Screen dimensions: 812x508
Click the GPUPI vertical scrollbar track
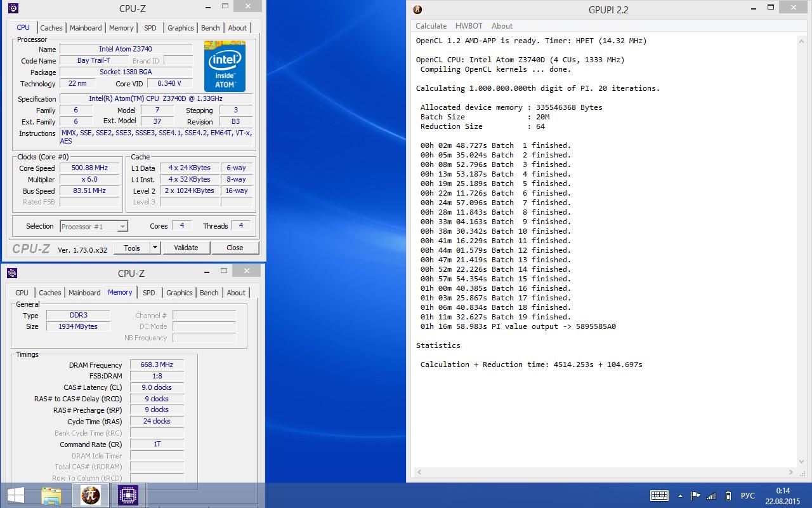point(800,250)
